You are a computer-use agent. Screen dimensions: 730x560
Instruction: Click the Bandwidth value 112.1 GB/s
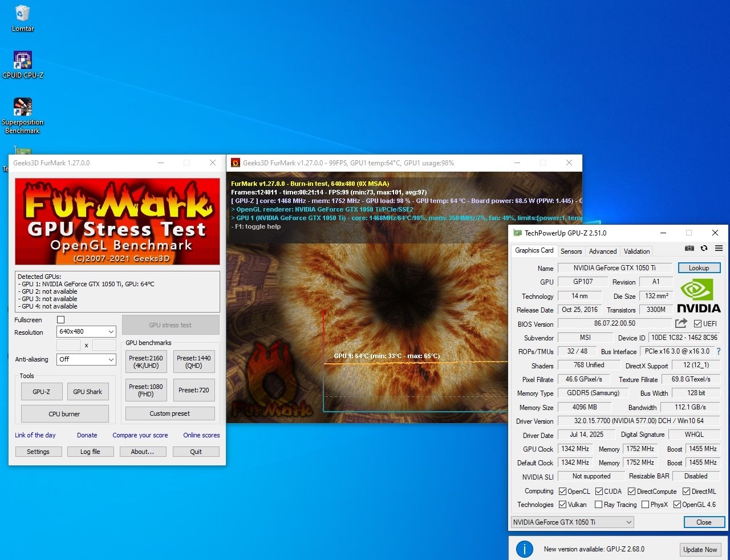[x=690, y=407]
